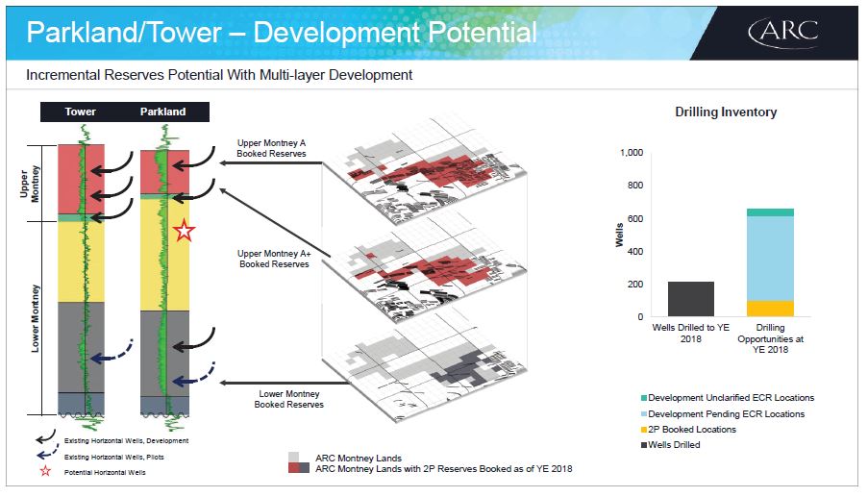Click the Drilling Opportunities at YE 2018 axis label
This screenshot has width=868, height=497.
(770, 338)
